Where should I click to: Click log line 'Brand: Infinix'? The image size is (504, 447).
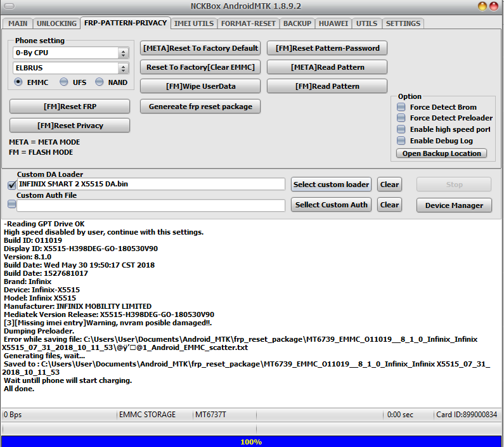pyautogui.click(x=27, y=282)
